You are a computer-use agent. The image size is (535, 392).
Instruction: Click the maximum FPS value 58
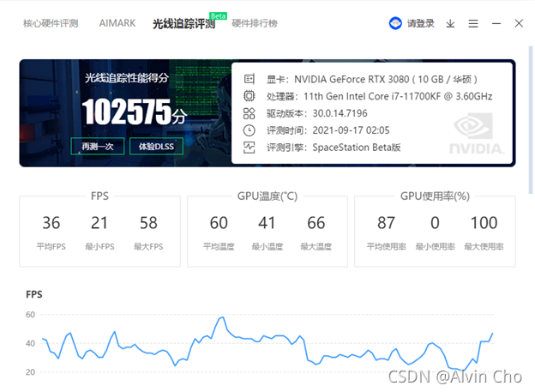[x=148, y=223]
